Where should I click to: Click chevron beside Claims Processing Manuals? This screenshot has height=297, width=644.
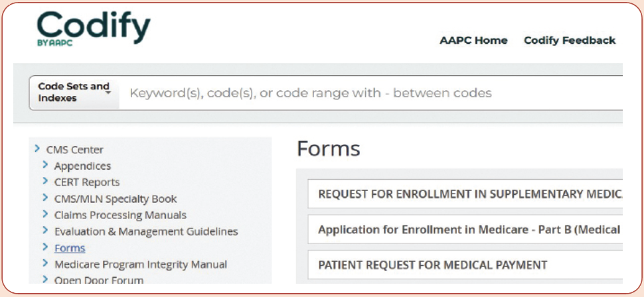pos(45,214)
